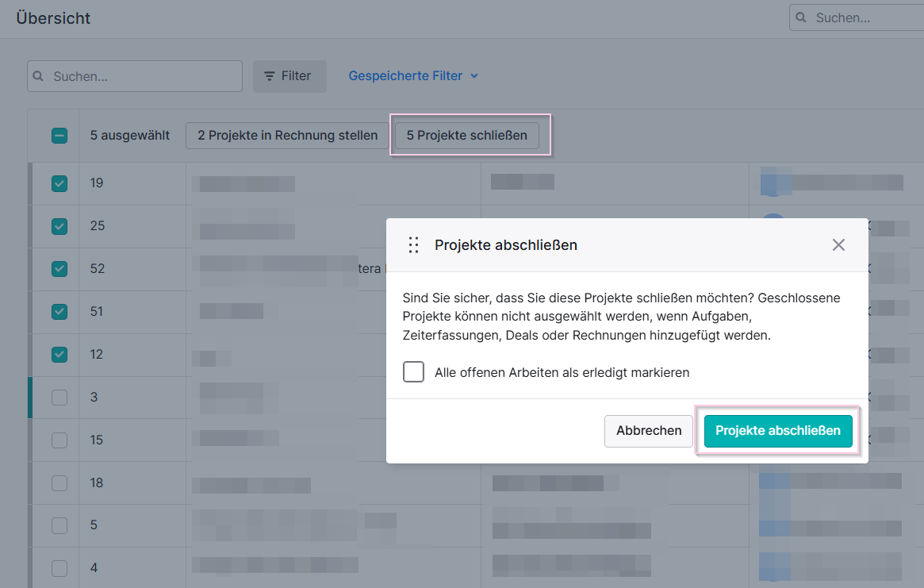The width and height of the screenshot is (924, 588).
Task: Toggle the select-all checkbox in the header
Action: 59,136
